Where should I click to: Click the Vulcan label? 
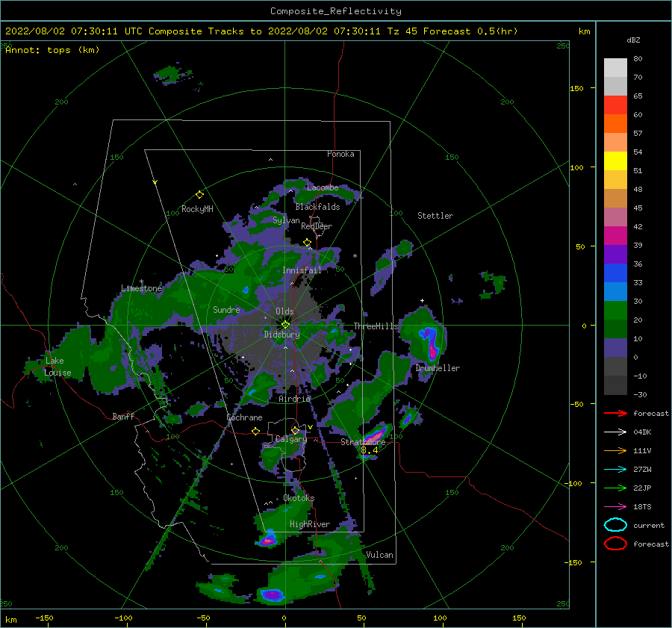coord(380,555)
